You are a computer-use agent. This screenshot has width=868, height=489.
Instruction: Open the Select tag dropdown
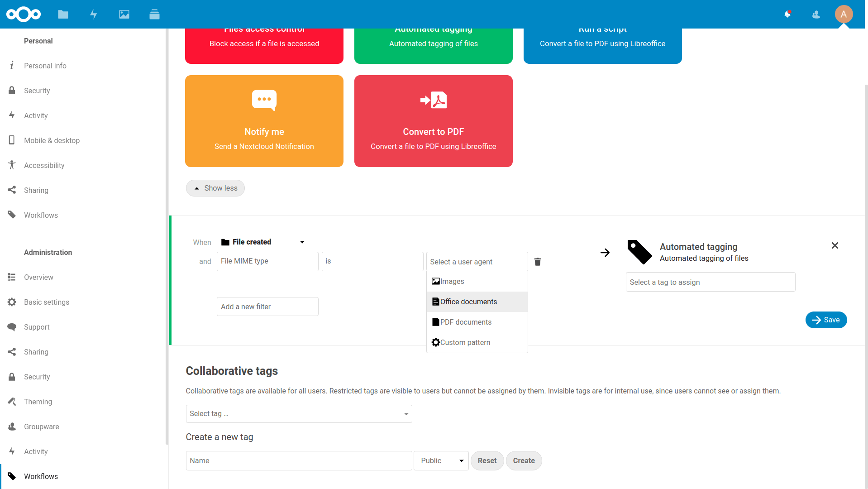[298, 413]
